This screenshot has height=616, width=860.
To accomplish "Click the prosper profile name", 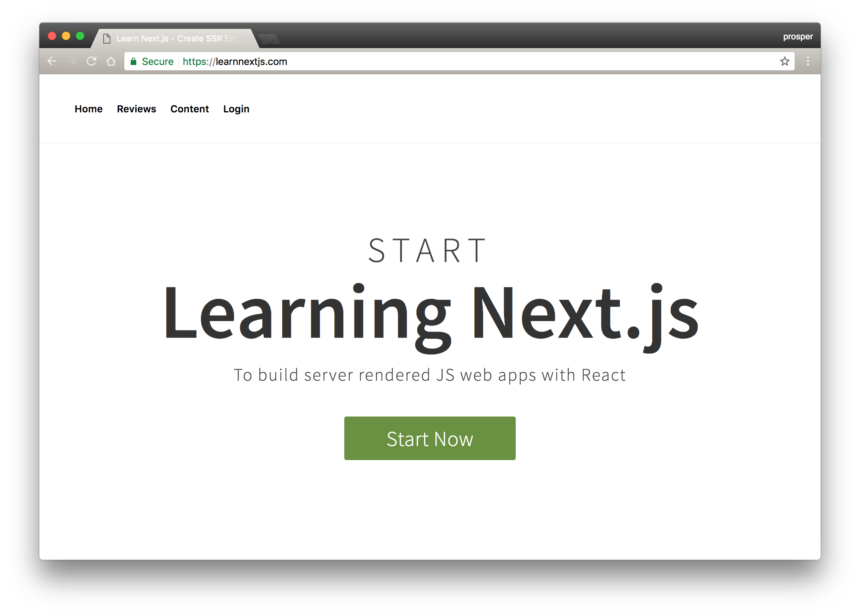I will tap(797, 37).
